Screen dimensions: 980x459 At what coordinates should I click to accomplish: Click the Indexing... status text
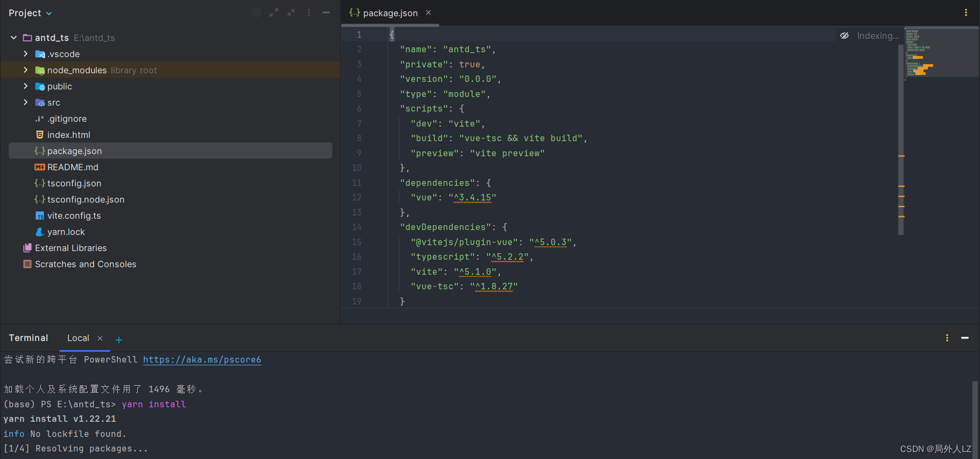point(878,36)
